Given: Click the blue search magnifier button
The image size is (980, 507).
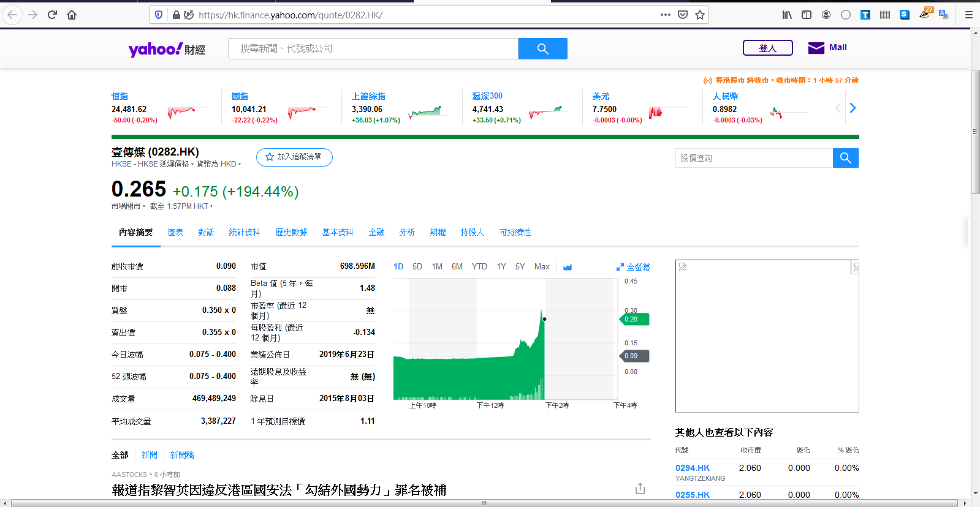Looking at the screenshot, I should pos(542,49).
